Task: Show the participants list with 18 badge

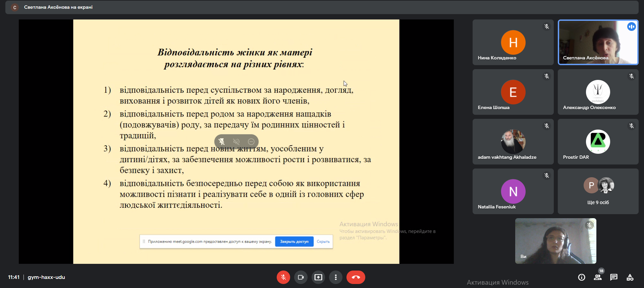Action: point(598,277)
